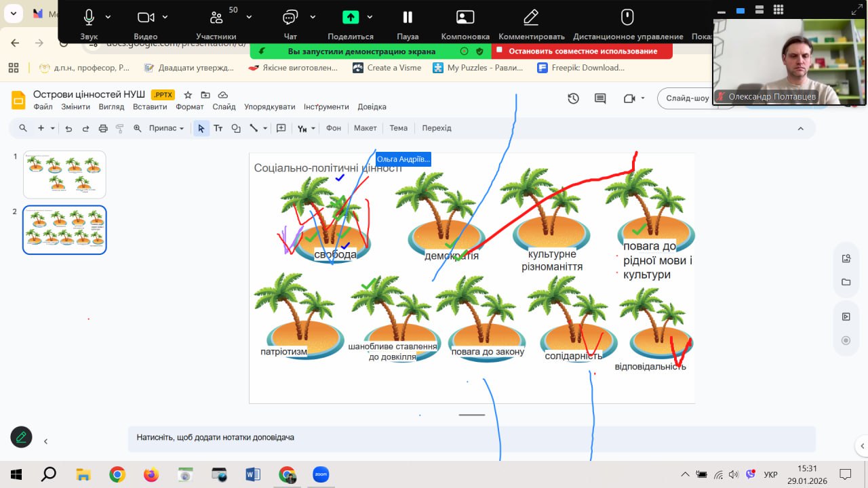The height and width of the screenshot is (488, 868).
Task: Open the Упорядкувати menu
Action: click(x=269, y=106)
